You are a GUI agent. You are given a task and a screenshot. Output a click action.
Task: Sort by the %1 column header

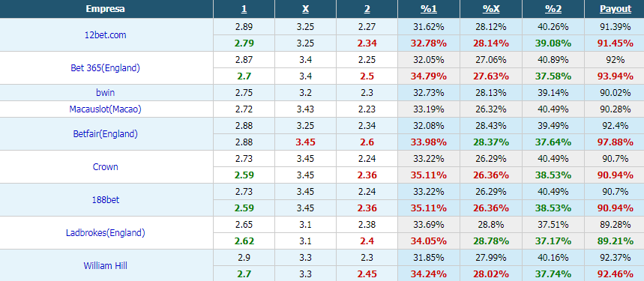[429, 9]
